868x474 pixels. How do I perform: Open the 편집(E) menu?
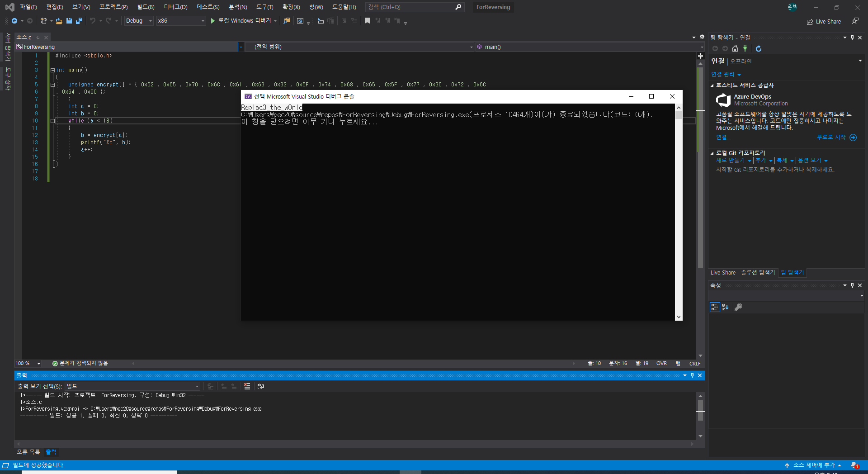coord(55,7)
